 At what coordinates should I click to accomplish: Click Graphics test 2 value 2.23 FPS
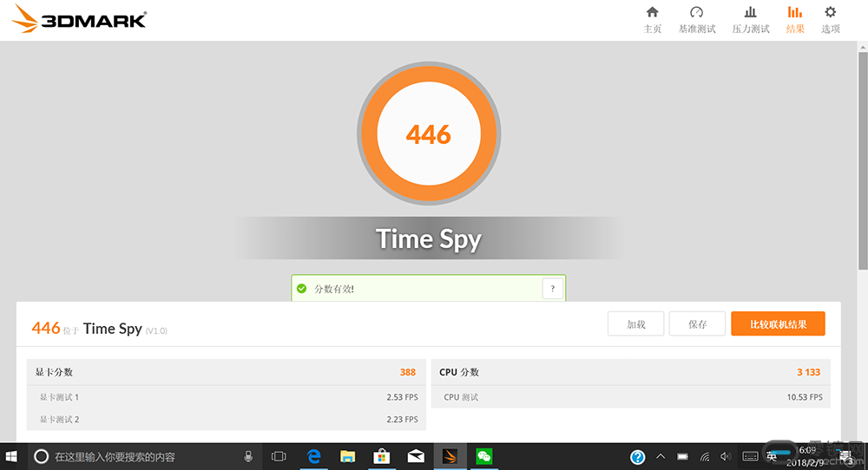point(402,419)
